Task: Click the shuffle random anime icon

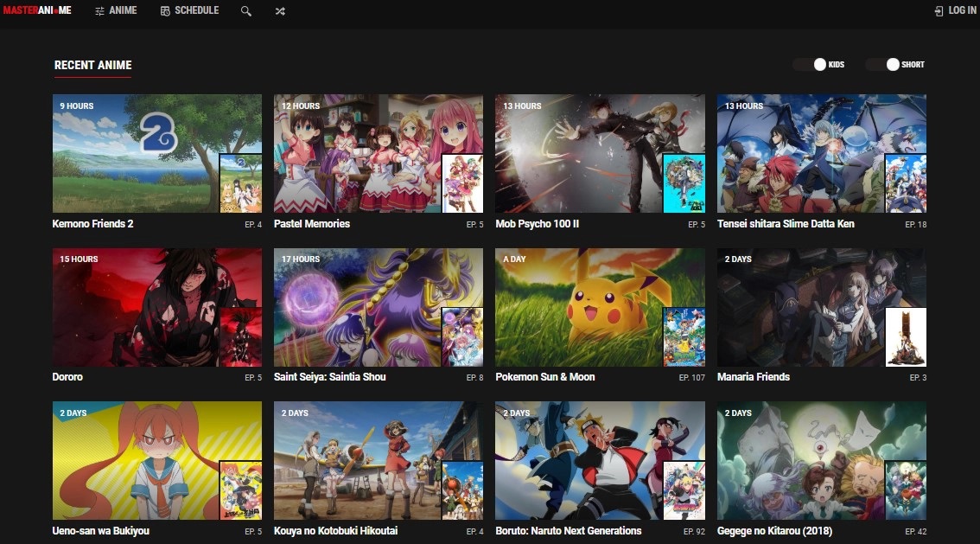Action: (280, 11)
